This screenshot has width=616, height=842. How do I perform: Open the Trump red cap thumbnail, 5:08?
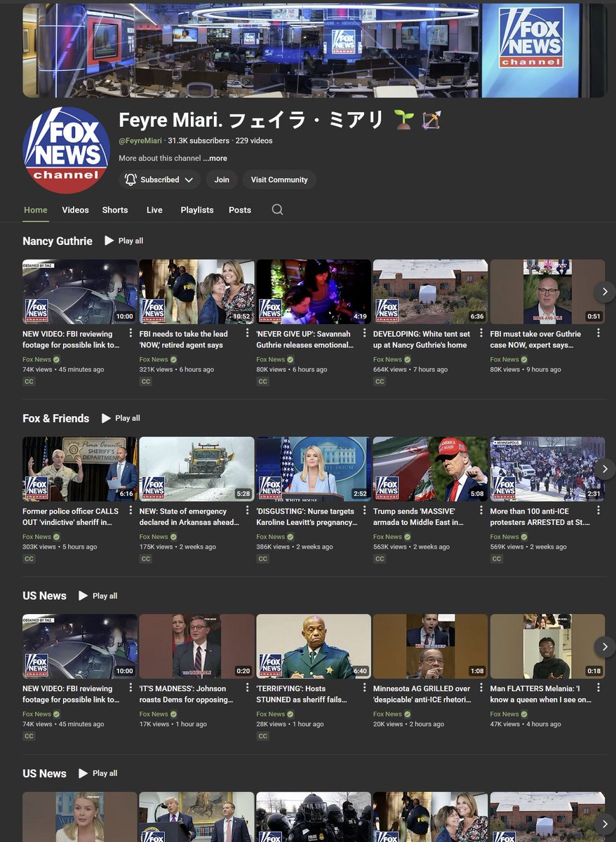point(431,469)
